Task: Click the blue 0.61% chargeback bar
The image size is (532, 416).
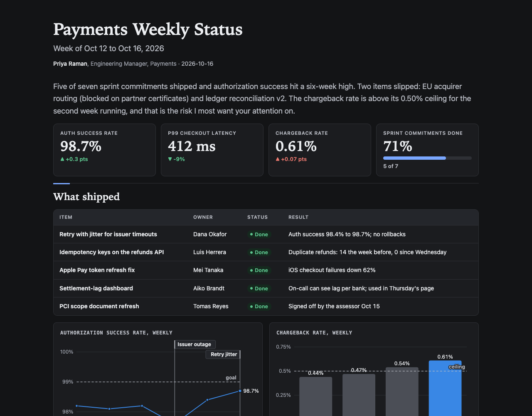Action: pos(445,388)
